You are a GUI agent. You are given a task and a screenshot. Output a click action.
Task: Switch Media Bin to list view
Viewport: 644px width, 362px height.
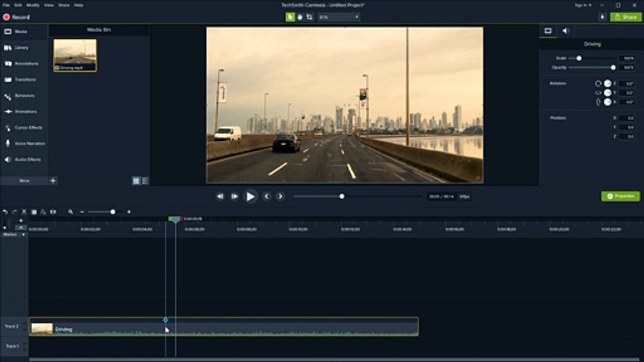tap(145, 181)
